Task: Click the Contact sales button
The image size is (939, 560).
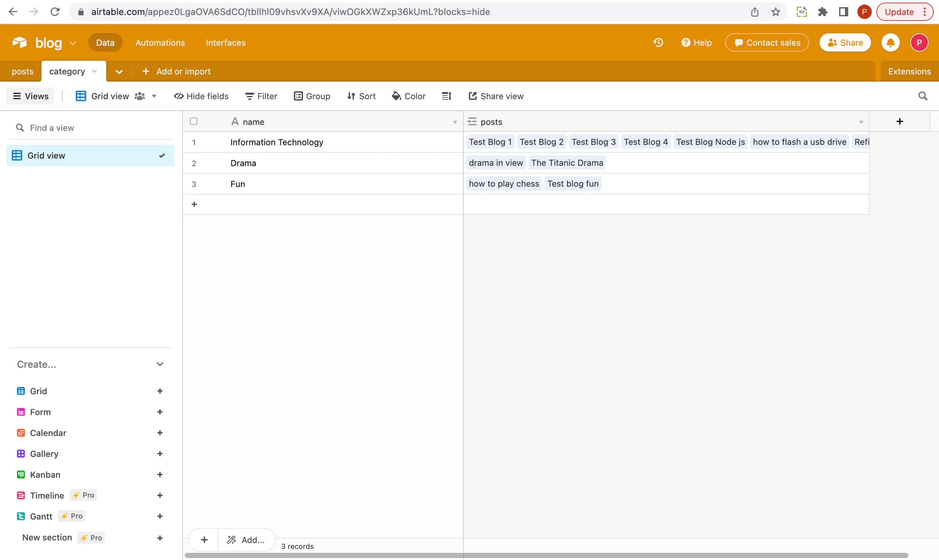Action: tap(767, 42)
